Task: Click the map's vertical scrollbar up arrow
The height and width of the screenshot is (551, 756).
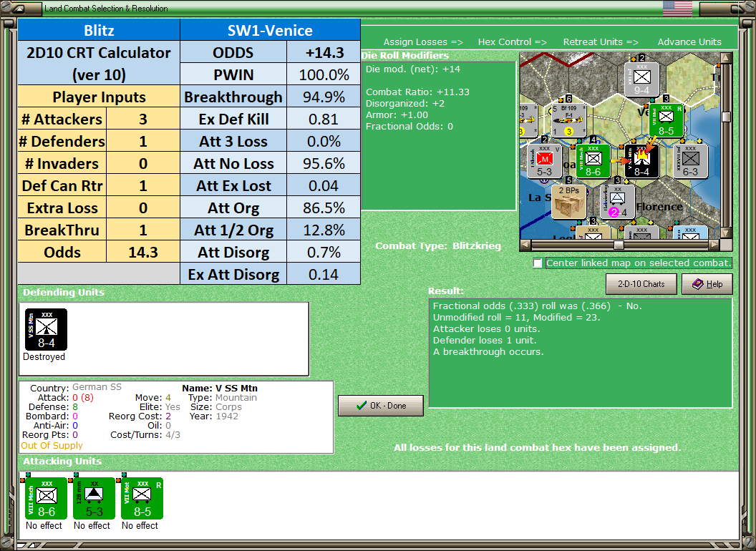Action: [727, 59]
